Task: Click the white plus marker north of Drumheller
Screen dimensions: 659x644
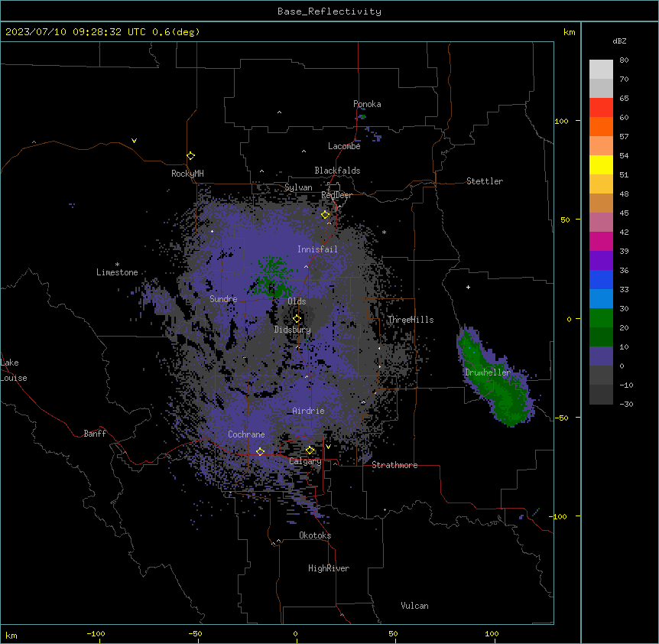Action: tap(468, 287)
